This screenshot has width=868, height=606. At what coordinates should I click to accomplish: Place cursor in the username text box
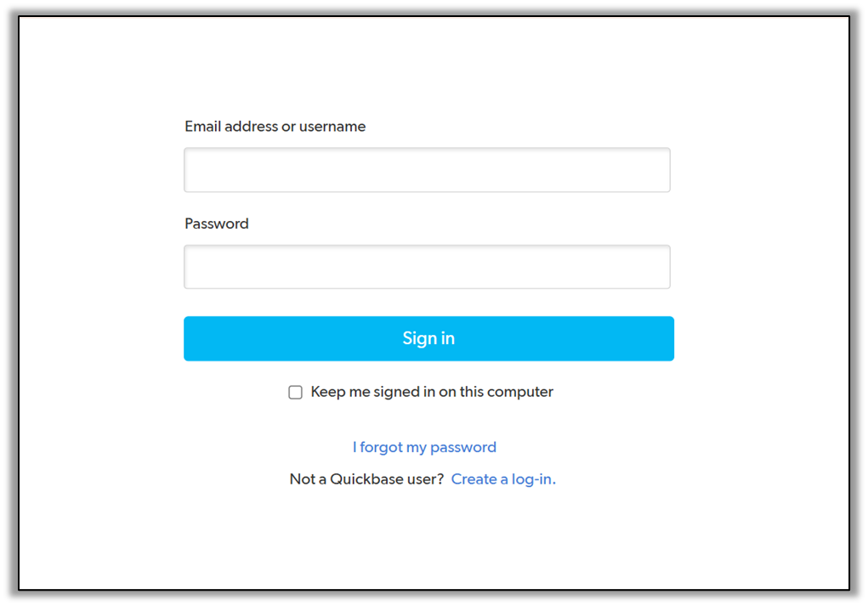[427, 170]
